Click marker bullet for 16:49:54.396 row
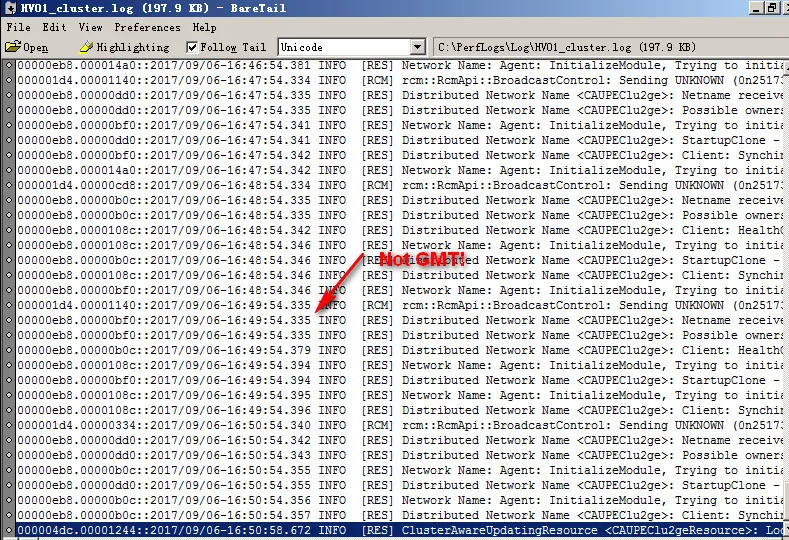The image size is (789, 540). tap(9, 411)
